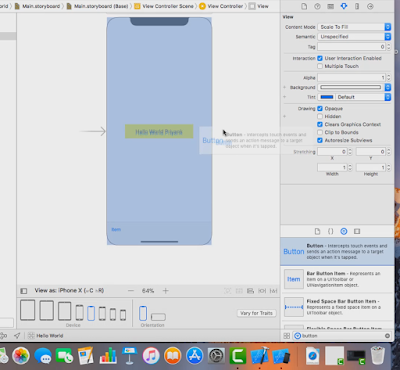Select the highlighted iPhone X device

pos(91,313)
